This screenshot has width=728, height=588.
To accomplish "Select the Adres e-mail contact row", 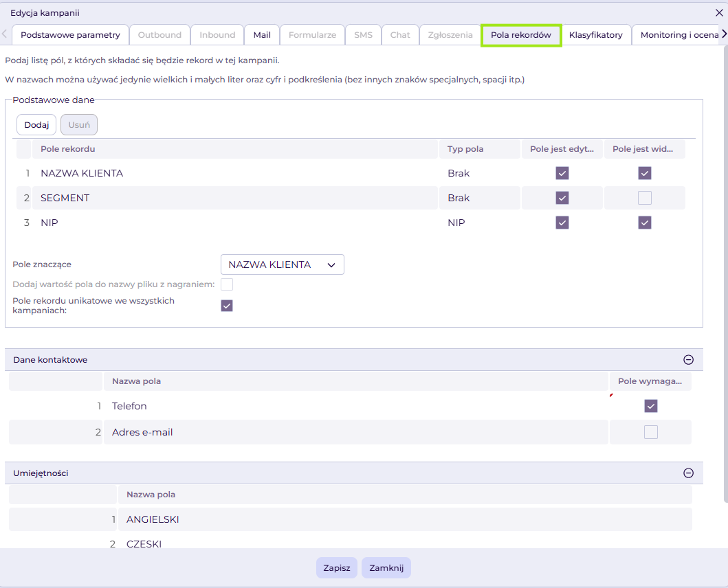I will (350, 432).
